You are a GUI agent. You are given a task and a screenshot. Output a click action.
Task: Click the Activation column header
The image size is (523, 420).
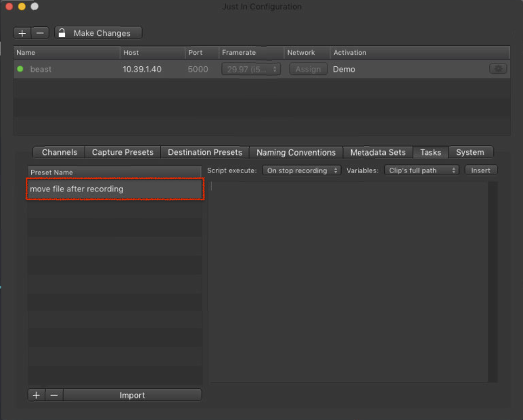click(x=420, y=53)
